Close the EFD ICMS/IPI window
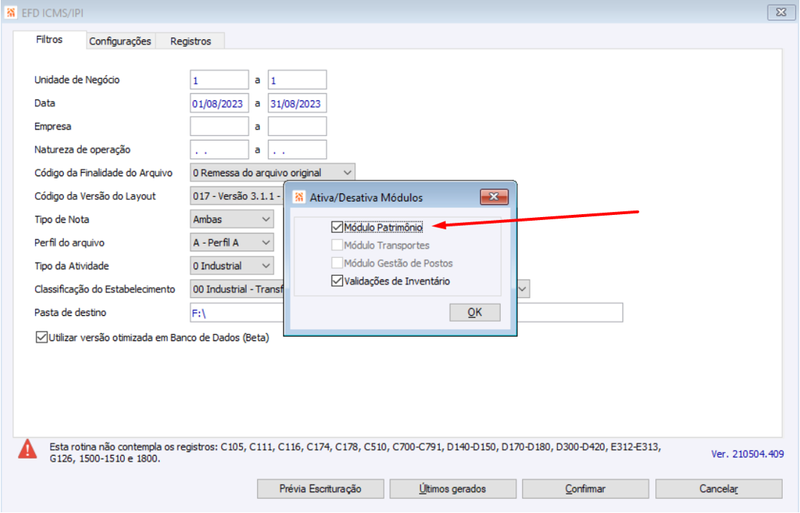 click(781, 12)
